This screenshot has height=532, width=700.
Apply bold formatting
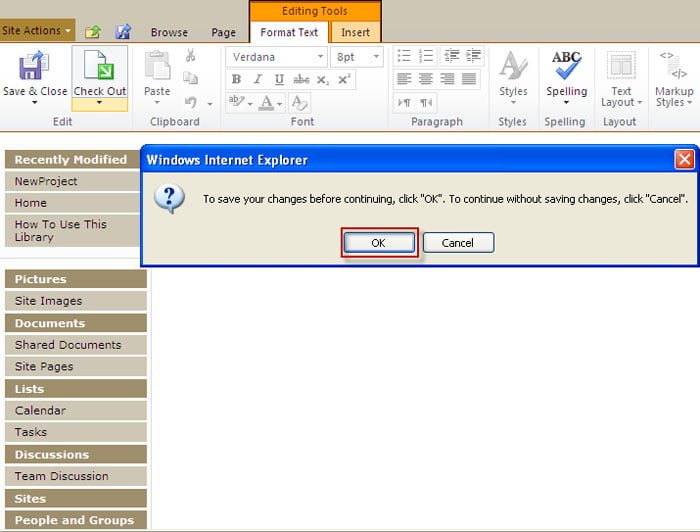pos(237,79)
